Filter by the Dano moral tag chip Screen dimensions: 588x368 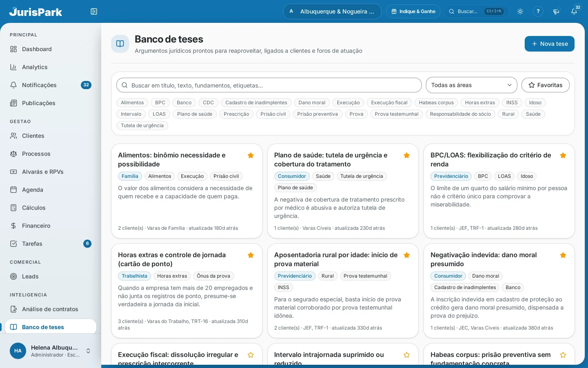pyautogui.click(x=312, y=103)
